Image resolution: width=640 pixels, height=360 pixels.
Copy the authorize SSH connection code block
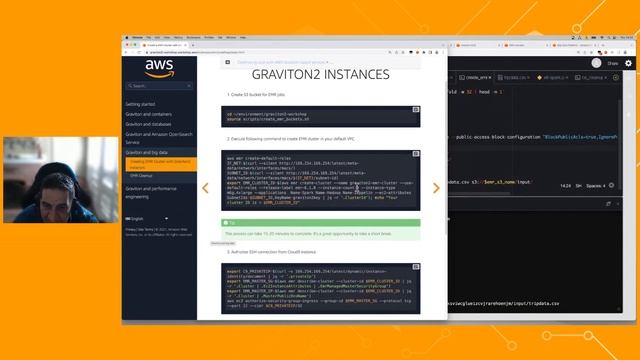[x=416, y=267]
